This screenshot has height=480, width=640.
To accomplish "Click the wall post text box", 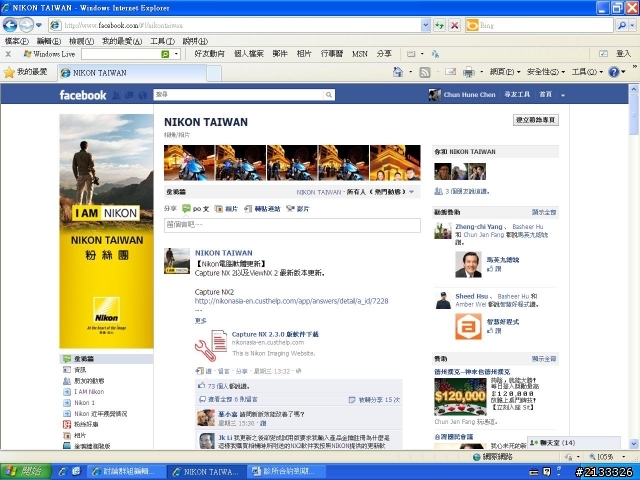I will pos(292,225).
